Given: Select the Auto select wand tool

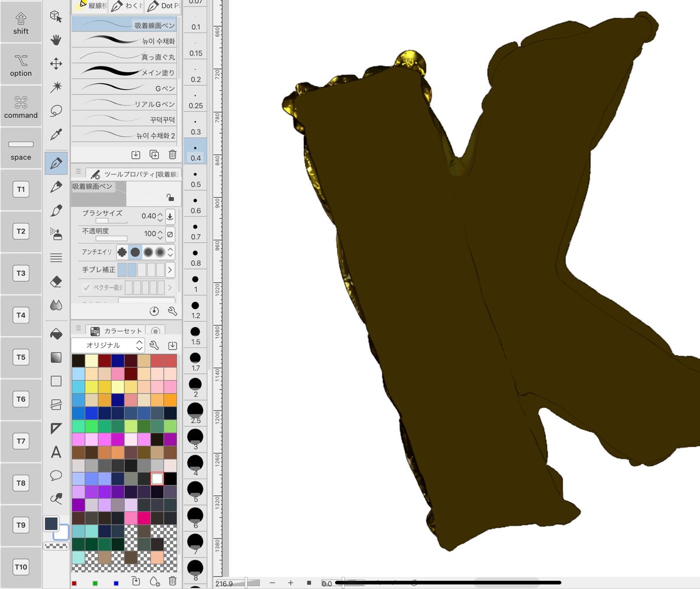Looking at the screenshot, I should click(56, 87).
